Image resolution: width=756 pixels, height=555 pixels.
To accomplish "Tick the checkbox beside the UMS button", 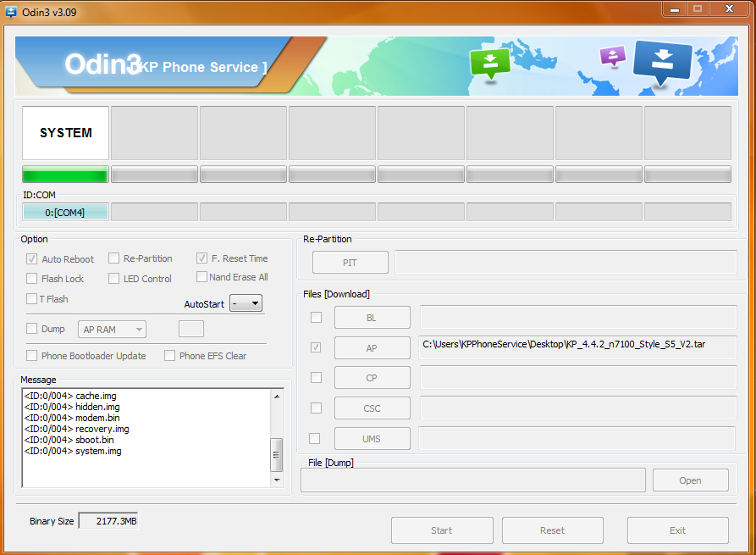I will point(314,439).
